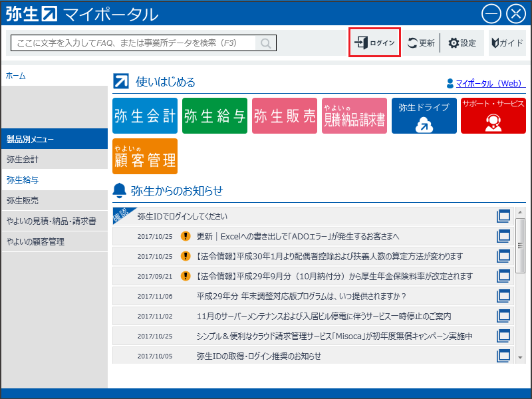This screenshot has height=399, width=532.
Task: Click the notice list scrollbar up arrow
Action: 520,212
